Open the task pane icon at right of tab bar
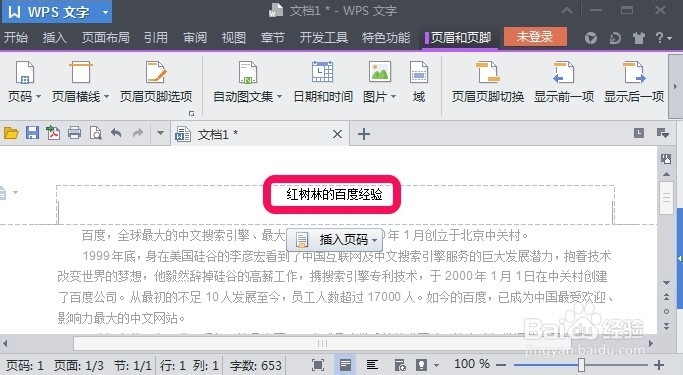Viewport: 683px width, 375px height. tap(663, 133)
